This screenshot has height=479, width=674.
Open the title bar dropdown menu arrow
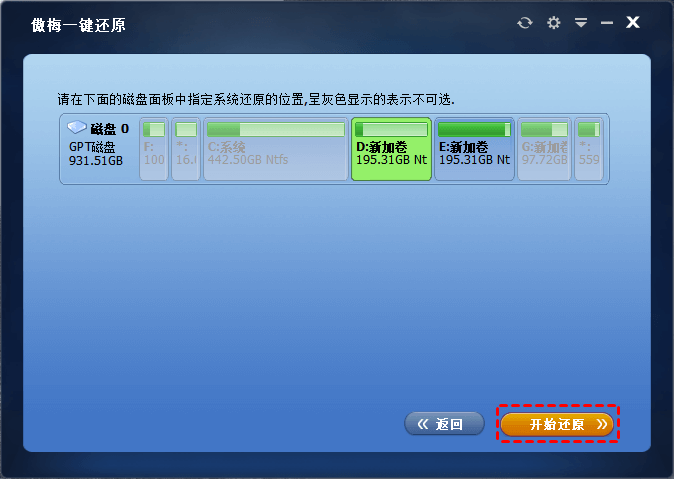[x=581, y=22]
